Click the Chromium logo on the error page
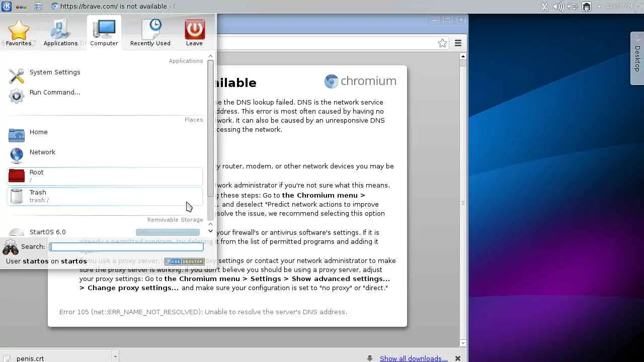Screen dimensions: 644x362 click(360, 81)
